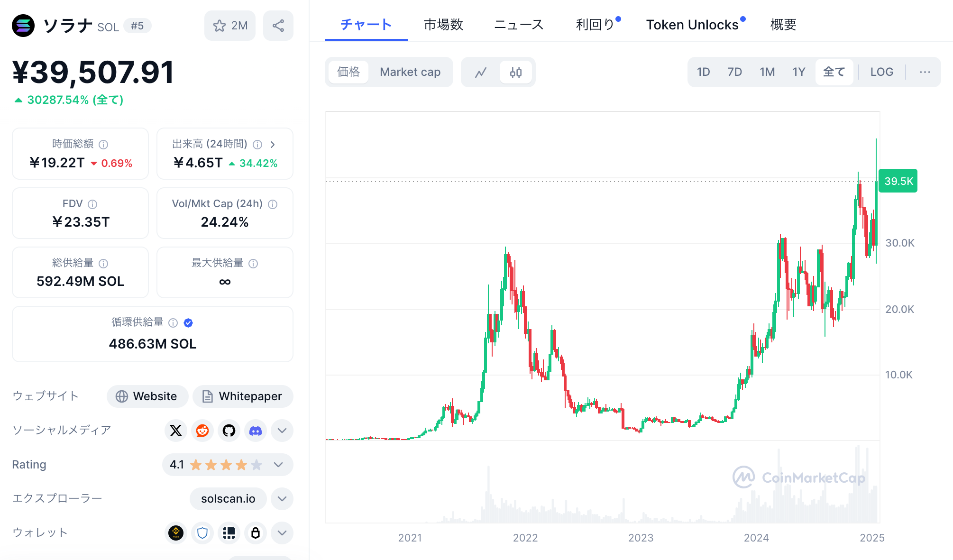Open the solscan.io explorer link

coord(228,499)
